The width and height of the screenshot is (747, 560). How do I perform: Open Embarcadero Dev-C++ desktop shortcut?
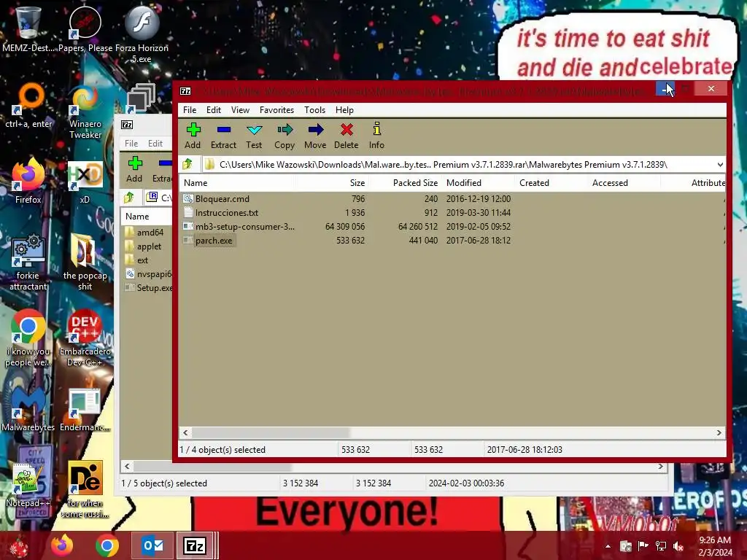click(x=85, y=338)
